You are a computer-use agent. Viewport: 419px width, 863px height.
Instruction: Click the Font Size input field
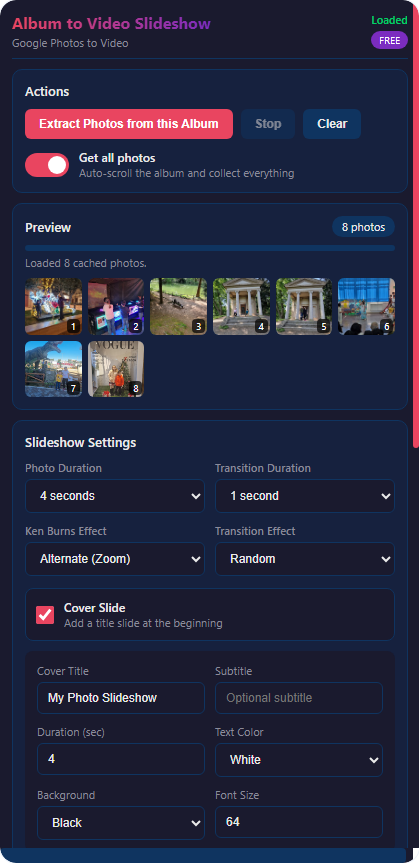[299, 822]
